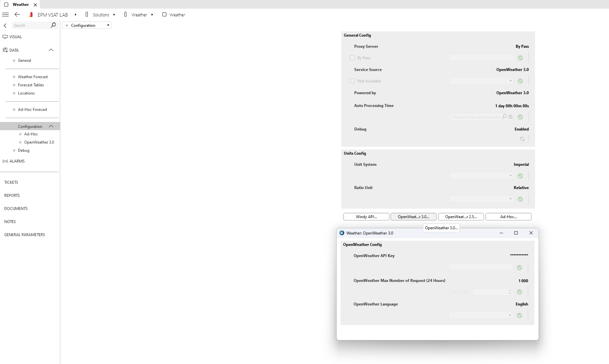Confirm Service Source with green check
Viewport: 609px width, 364px height.
coord(520,81)
